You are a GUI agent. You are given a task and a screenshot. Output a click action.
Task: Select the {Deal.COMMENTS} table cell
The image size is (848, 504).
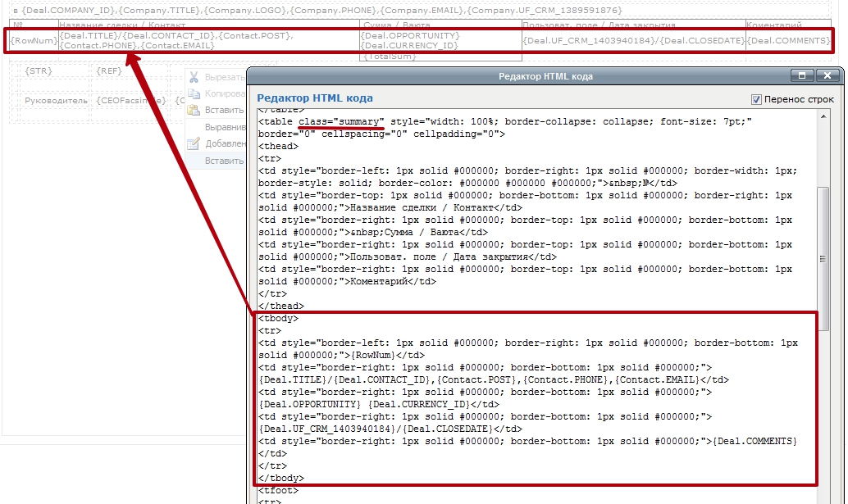788,41
